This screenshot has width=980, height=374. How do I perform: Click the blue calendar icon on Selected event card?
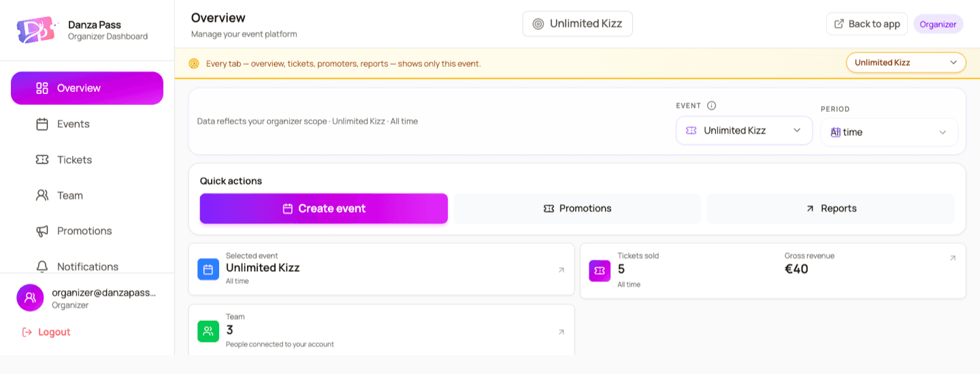pyautogui.click(x=208, y=269)
